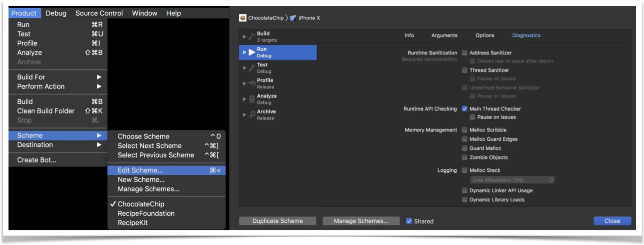Open the Source Control menu
The width and height of the screenshot is (644, 245).
[x=99, y=13]
